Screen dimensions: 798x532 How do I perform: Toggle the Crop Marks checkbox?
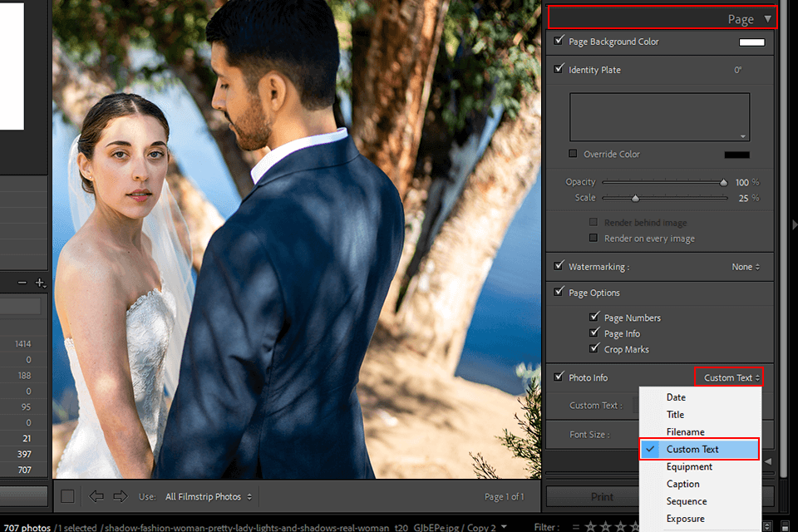594,349
